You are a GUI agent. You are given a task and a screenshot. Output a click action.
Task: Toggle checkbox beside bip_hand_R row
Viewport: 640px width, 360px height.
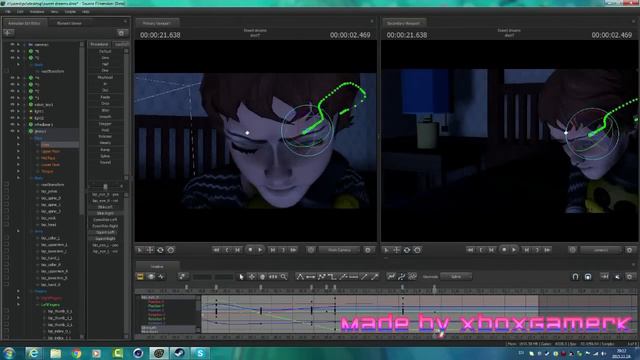pos(7,284)
